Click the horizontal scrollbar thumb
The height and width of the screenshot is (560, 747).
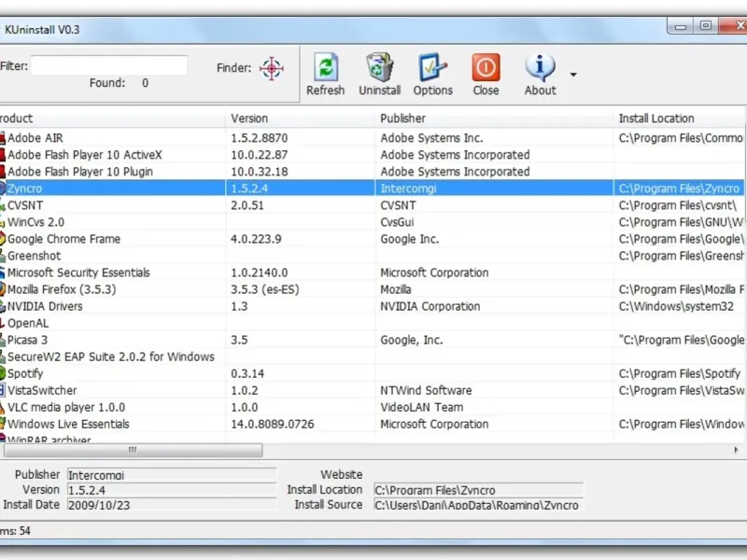coord(133,450)
